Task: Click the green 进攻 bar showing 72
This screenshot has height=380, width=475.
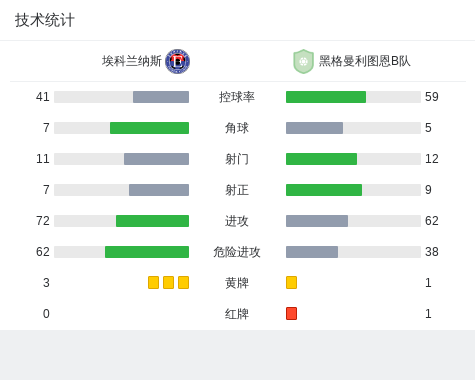Action: click(152, 221)
